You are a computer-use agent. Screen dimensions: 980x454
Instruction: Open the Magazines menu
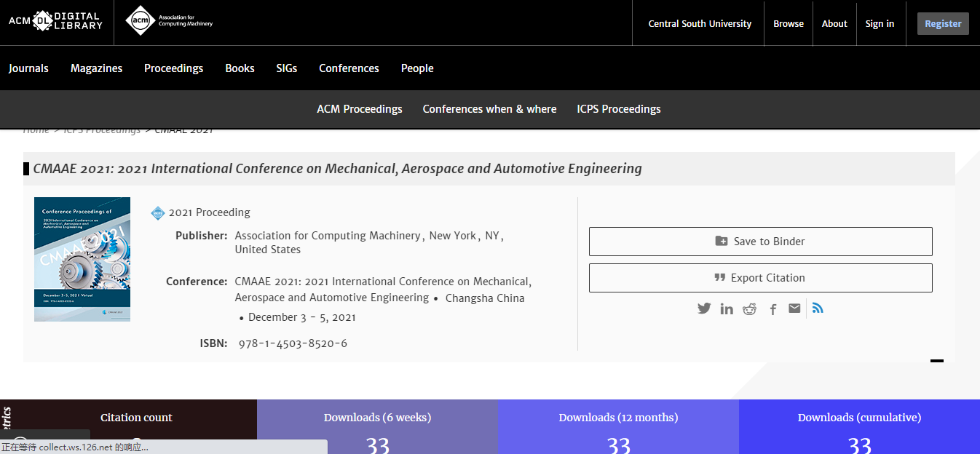tap(96, 68)
